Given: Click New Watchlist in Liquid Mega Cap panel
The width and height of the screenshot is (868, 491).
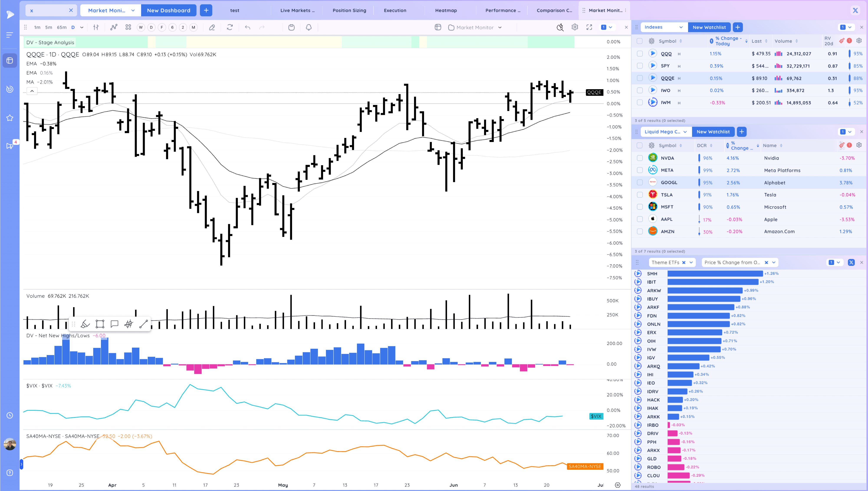Looking at the screenshot, I should tap(713, 131).
